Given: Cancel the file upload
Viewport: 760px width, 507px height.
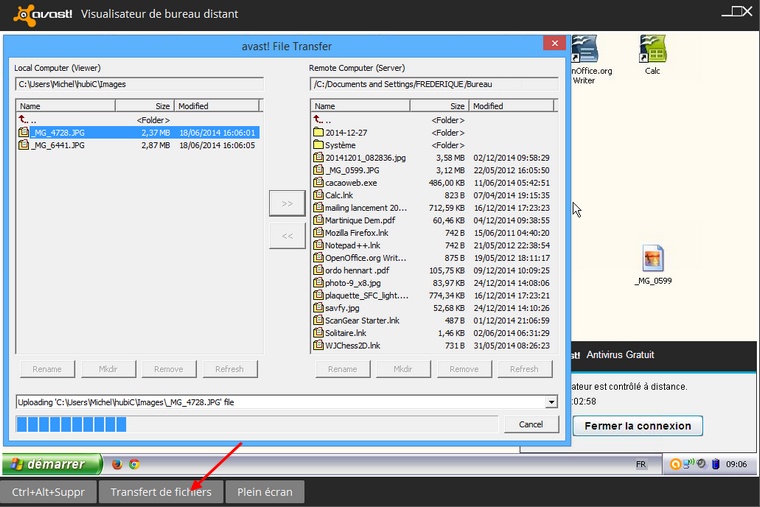Looking at the screenshot, I should [x=531, y=424].
